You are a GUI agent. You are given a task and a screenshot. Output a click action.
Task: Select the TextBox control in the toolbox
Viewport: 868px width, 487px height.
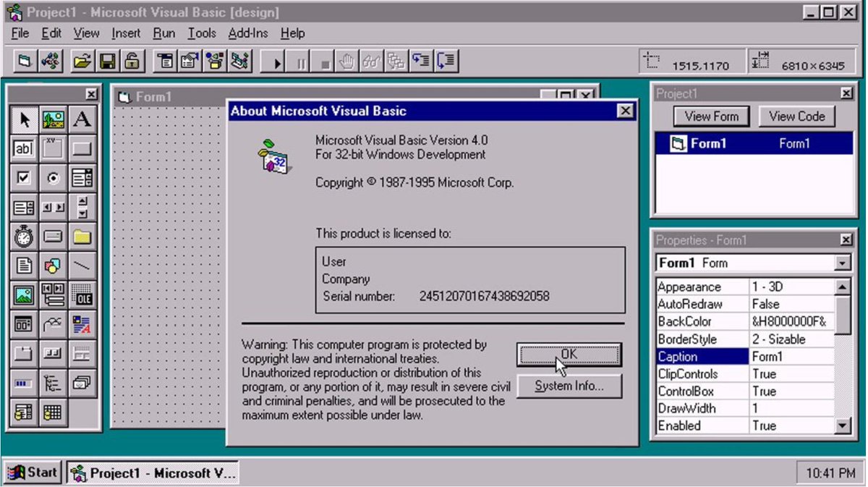click(x=24, y=148)
